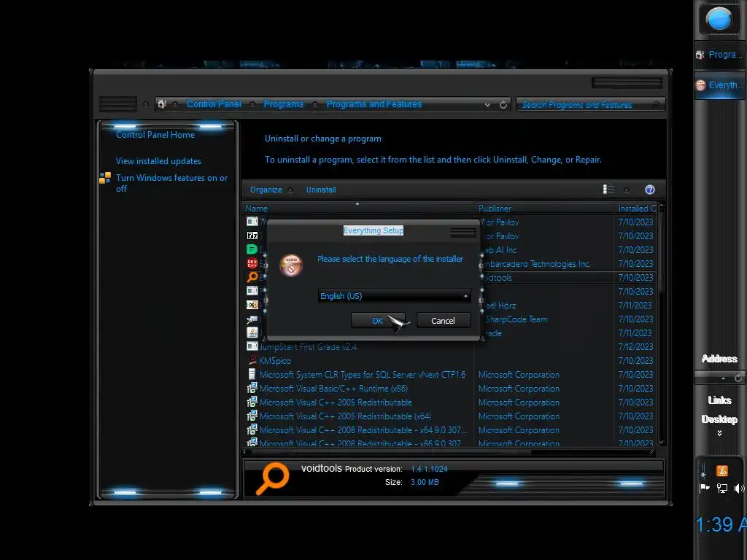747x560 pixels.
Task: Switch to the Programs taskbar button
Action: [719, 54]
